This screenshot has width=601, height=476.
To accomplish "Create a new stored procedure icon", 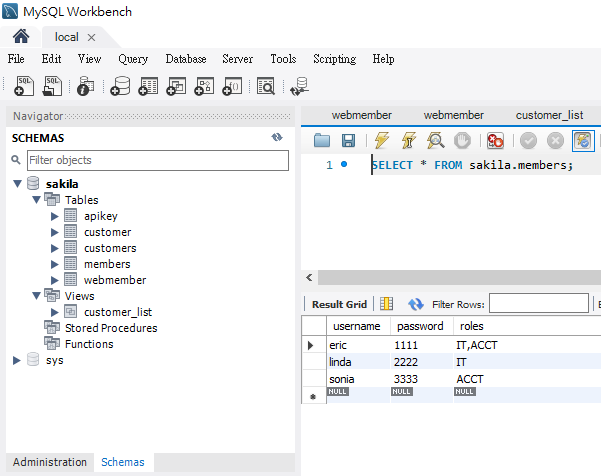I will (x=204, y=86).
